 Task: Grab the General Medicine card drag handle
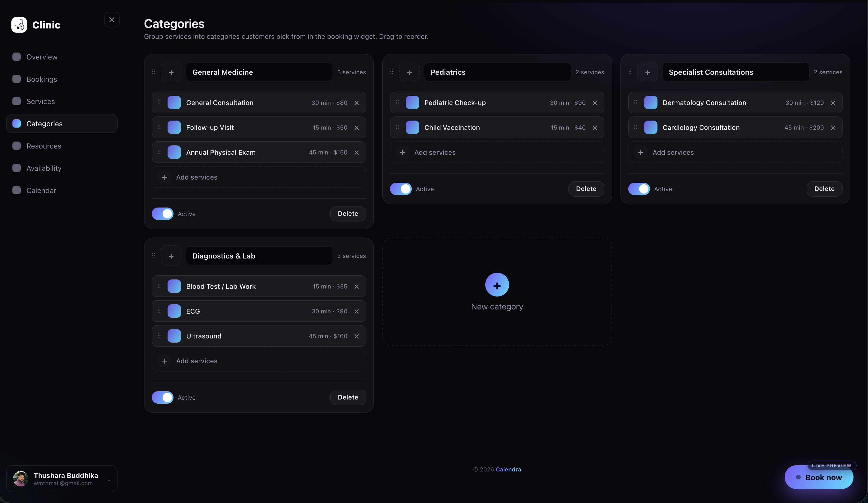click(153, 72)
